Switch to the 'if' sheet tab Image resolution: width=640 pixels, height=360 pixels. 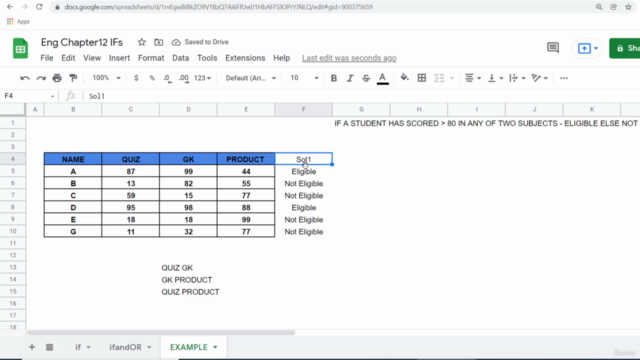click(82, 347)
